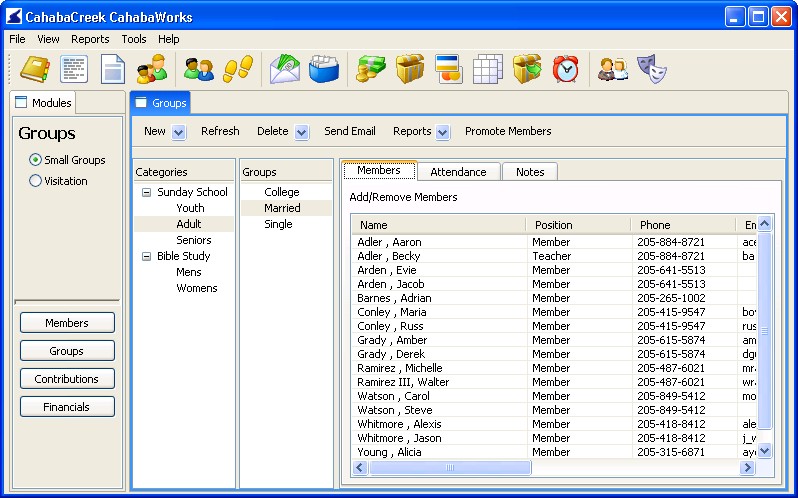Click the cash and coins icon

click(371, 69)
